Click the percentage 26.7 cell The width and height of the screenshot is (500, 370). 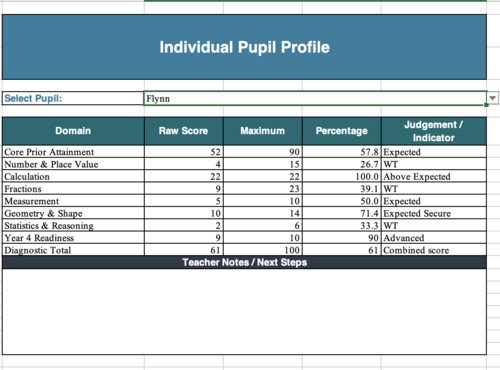click(342, 164)
